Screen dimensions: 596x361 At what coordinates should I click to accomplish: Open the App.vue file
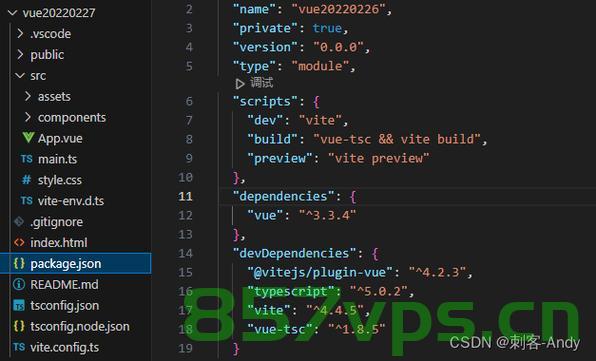[x=60, y=138]
